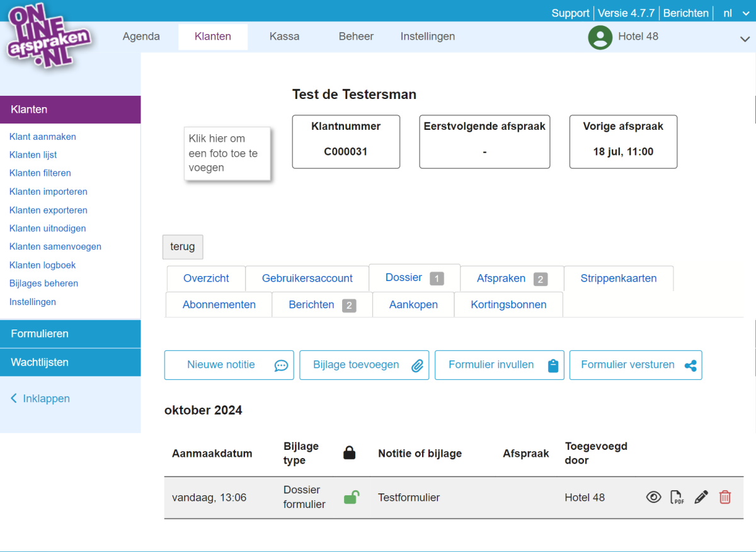Image resolution: width=756 pixels, height=552 pixels.
Task: Open the Agenda menu item
Action: coord(141,37)
